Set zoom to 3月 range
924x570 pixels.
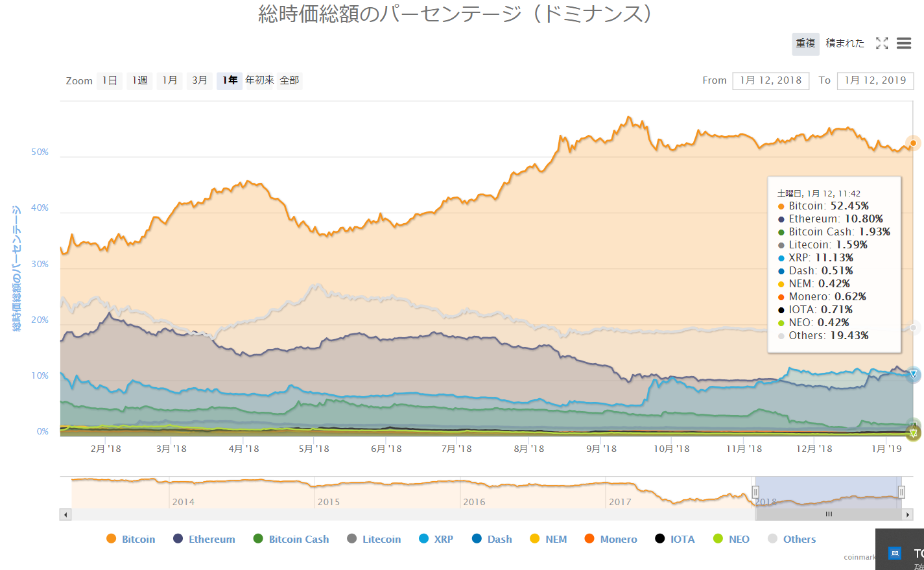[200, 80]
